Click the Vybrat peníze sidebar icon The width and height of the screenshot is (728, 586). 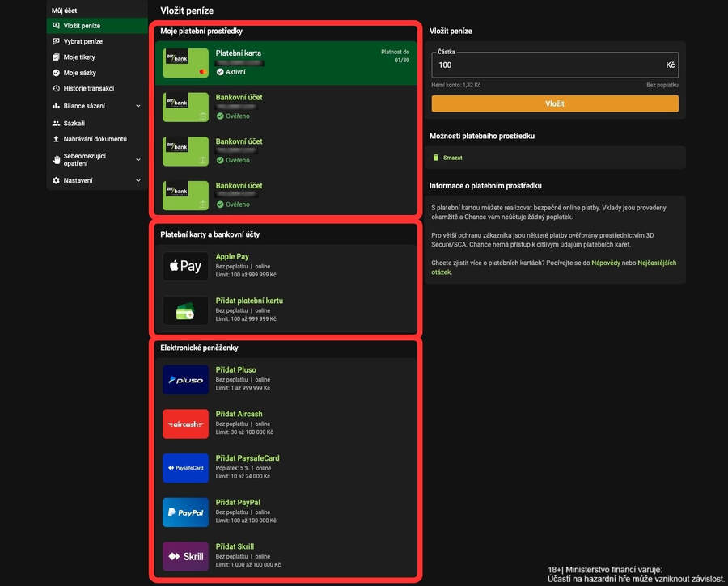pyautogui.click(x=56, y=41)
